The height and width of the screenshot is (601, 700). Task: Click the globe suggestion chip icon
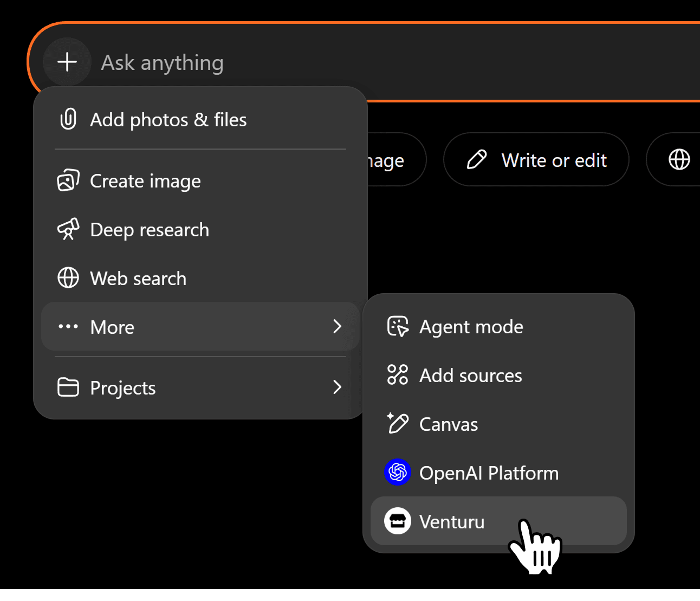tap(679, 159)
